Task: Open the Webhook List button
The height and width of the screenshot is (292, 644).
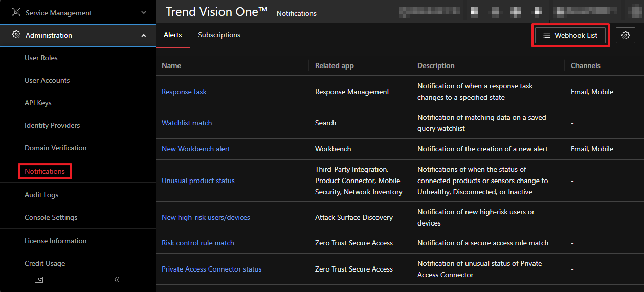Action: coord(570,35)
